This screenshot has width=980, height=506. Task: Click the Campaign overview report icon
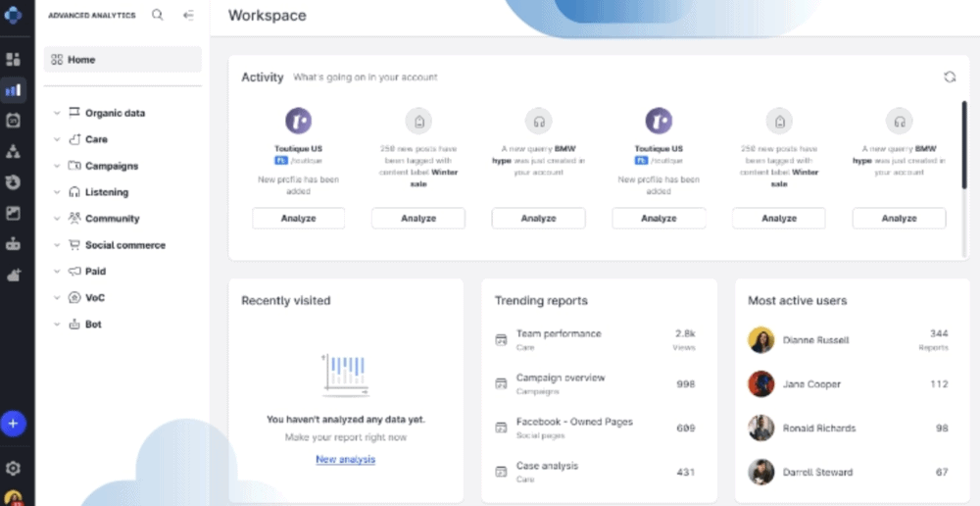[501, 384]
